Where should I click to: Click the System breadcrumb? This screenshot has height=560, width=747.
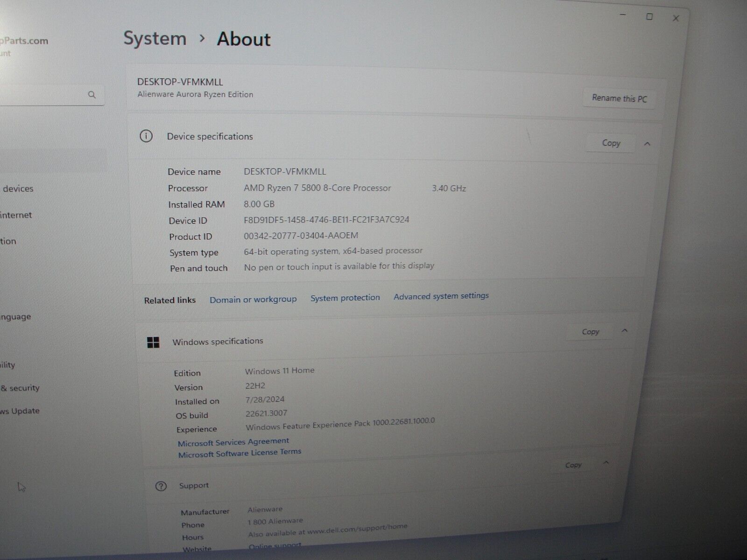pyautogui.click(x=155, y=38)
